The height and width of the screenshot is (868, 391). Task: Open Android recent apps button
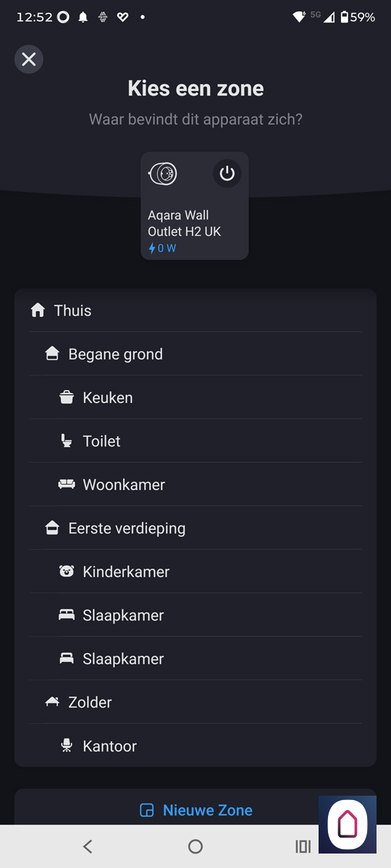pyautogui.click(x=303, y=846)
